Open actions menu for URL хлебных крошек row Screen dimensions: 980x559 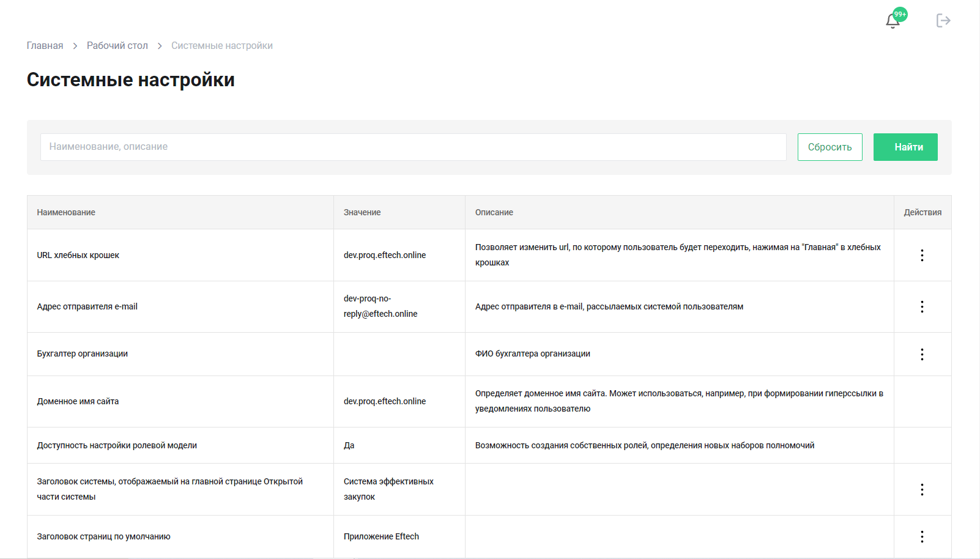pyautogui.click(x=922, y=255)
